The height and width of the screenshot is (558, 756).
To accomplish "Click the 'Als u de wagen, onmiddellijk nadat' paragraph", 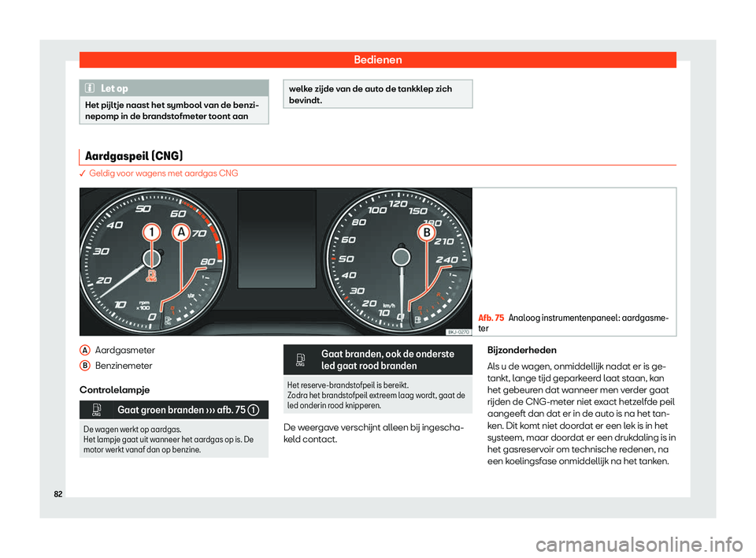I will point(581,414).
